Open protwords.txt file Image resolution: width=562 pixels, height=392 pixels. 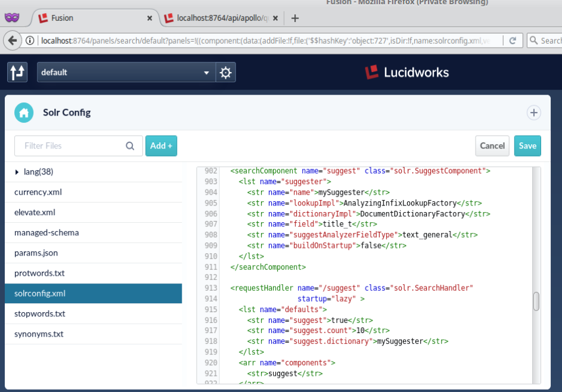[x=93, y=273]
